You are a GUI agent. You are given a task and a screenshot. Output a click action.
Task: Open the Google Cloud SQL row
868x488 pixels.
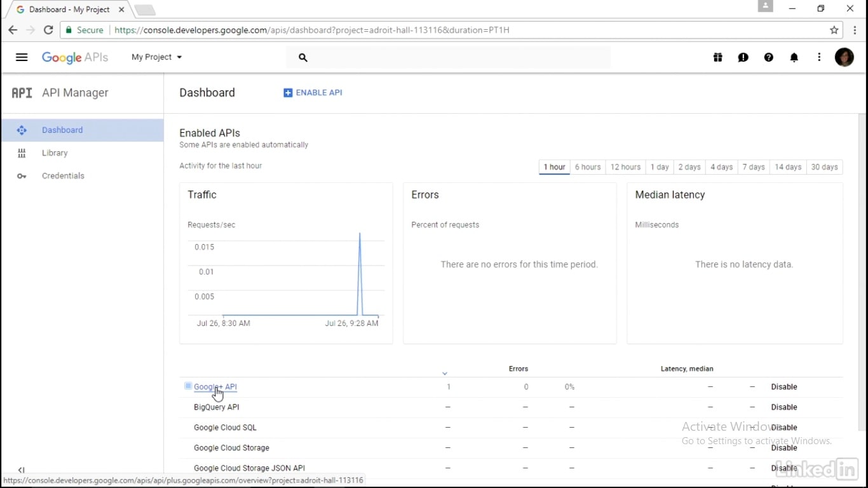[x=225, y=428]
